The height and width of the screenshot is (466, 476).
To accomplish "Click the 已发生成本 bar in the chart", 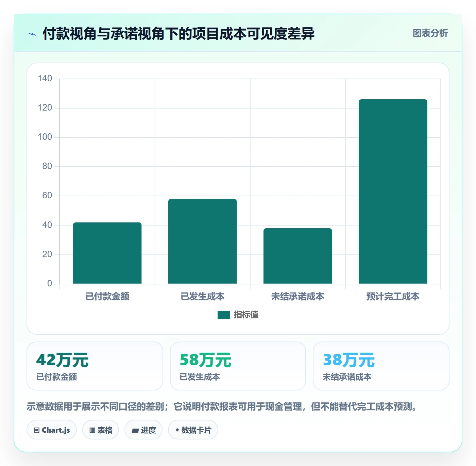I will click(x=202, y=241).
